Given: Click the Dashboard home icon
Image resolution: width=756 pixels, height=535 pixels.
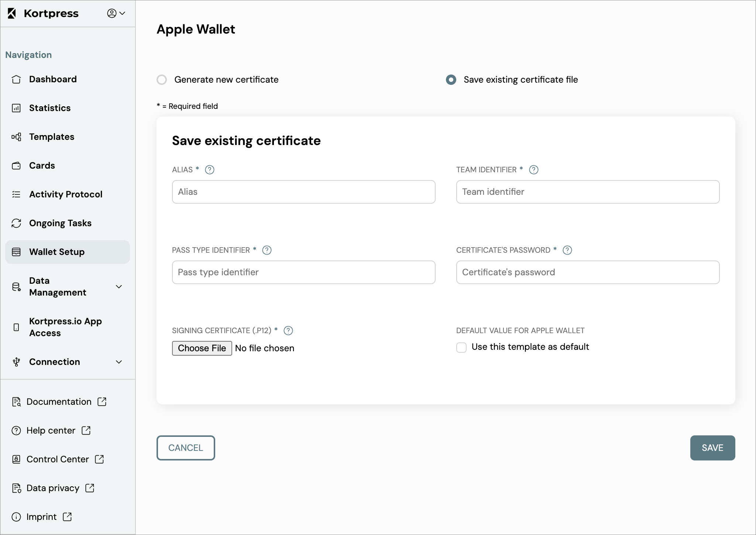Looking at the screenshot, I should (16, 79).
